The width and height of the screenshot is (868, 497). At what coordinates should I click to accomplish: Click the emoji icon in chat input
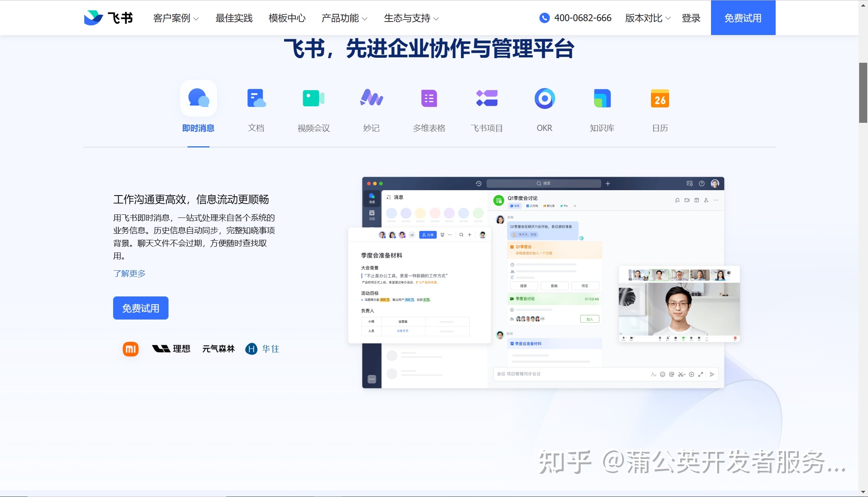[x=663, y=374]
